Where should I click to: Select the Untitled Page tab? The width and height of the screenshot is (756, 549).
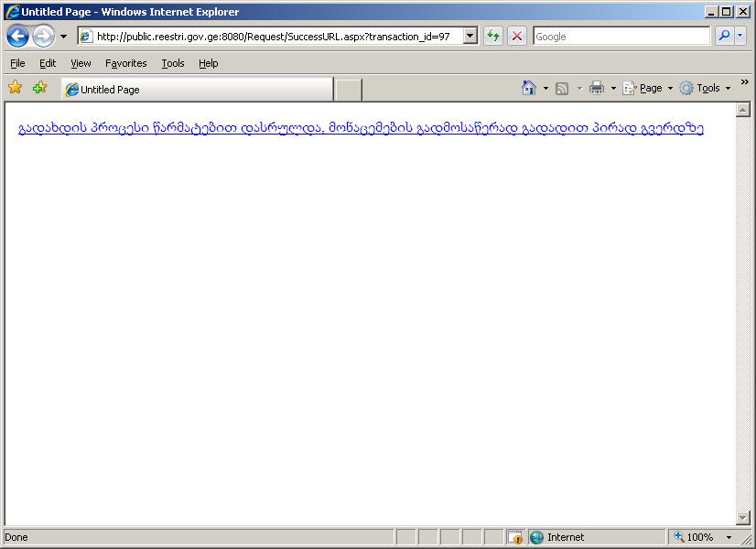tap(196, 90)
